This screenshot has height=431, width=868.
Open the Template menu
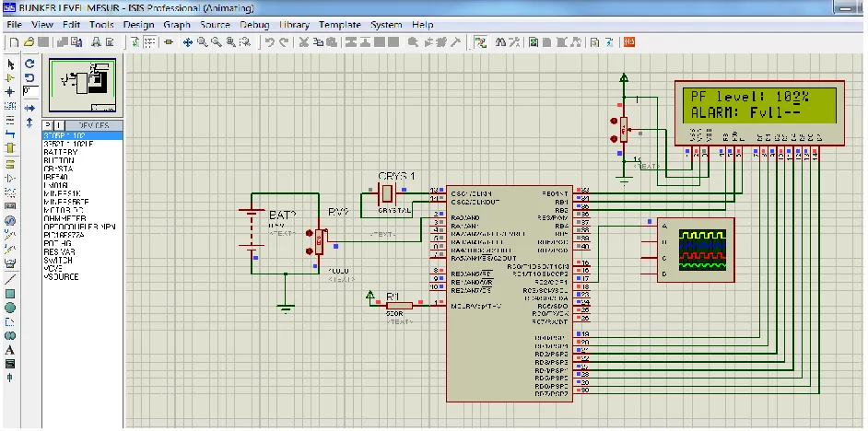[x=339, y=25]
